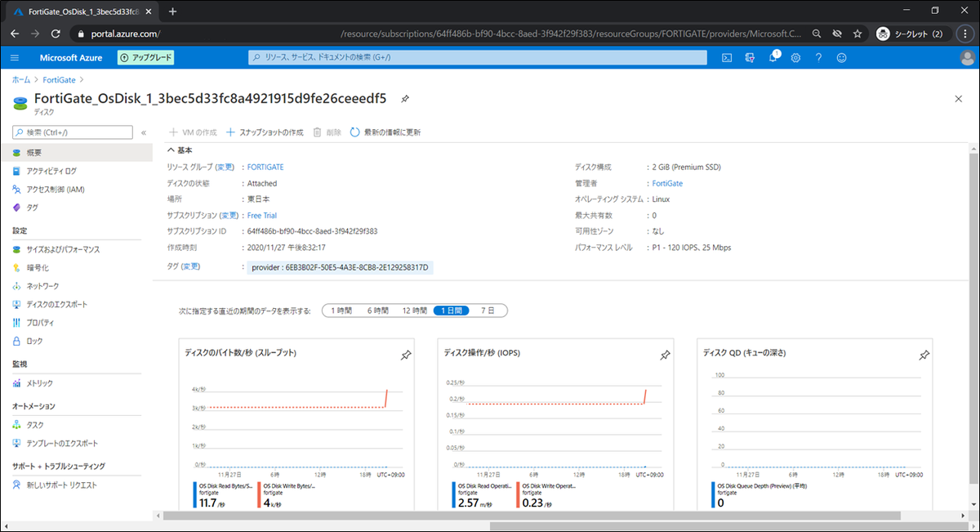Open the account avatar menu

[967, 57]
